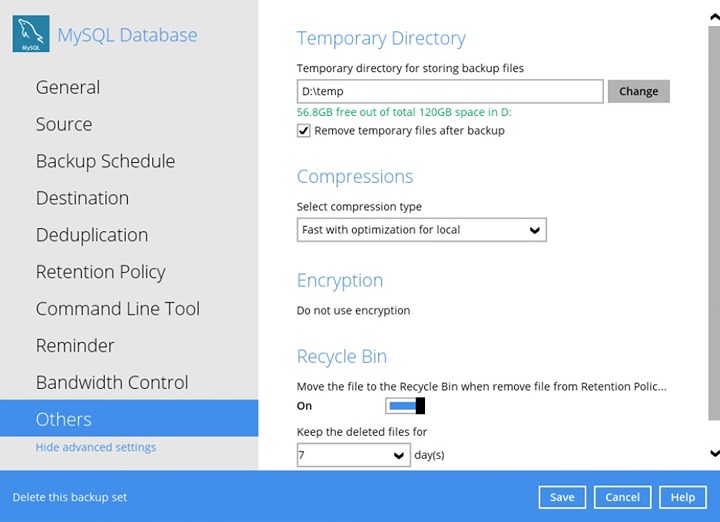Open the keep deleted files days dropdown

click(x=353, y=455)
